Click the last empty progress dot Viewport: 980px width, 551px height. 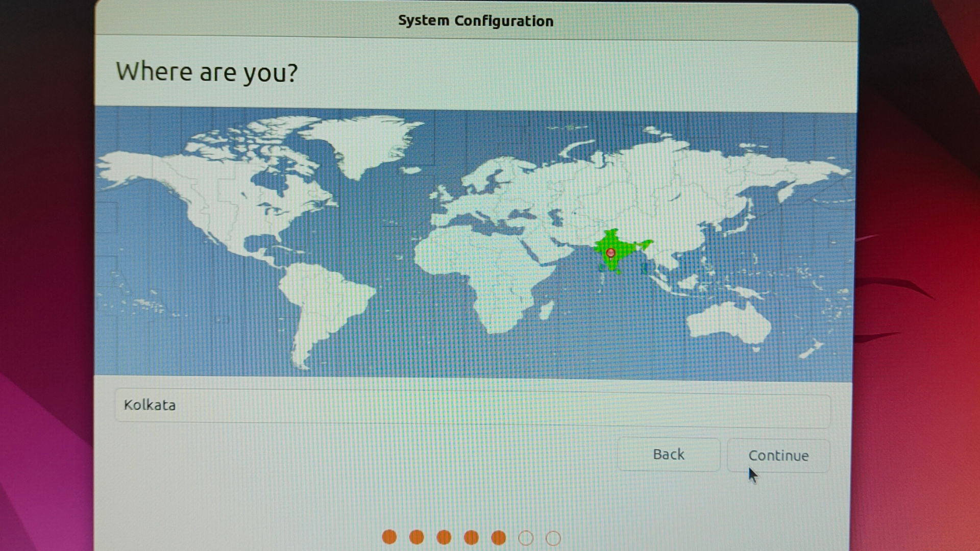[553, 538]
